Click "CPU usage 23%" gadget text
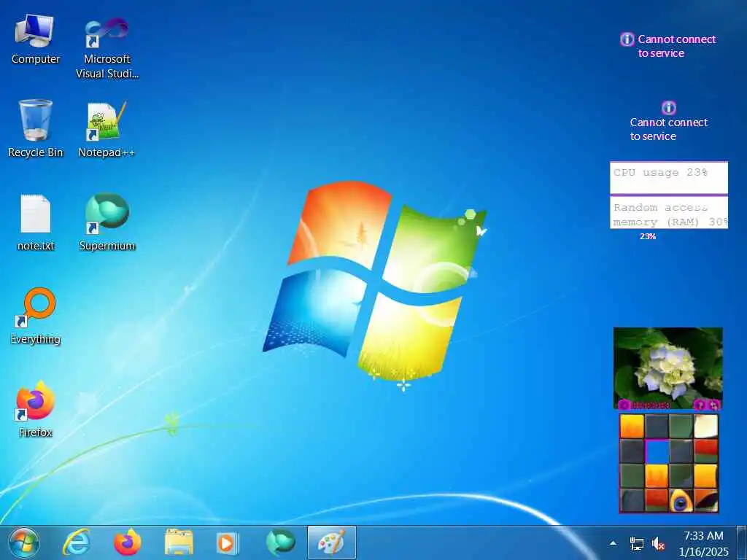The height and width of the screenshot is (560, 747). (660, 172)
